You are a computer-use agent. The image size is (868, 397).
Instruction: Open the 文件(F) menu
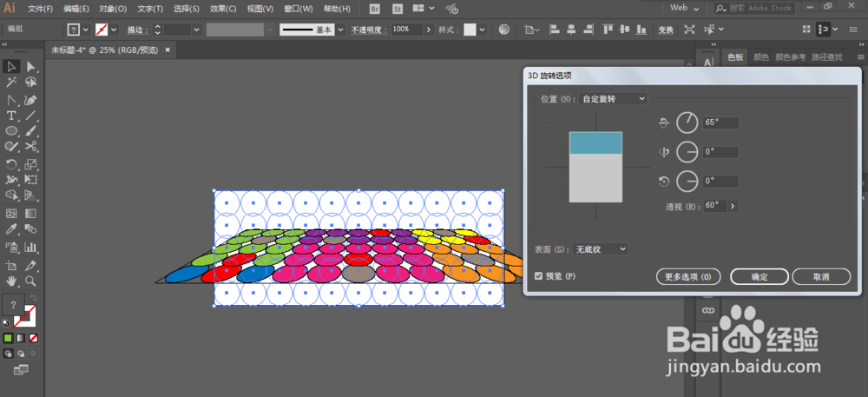[41, 9]
